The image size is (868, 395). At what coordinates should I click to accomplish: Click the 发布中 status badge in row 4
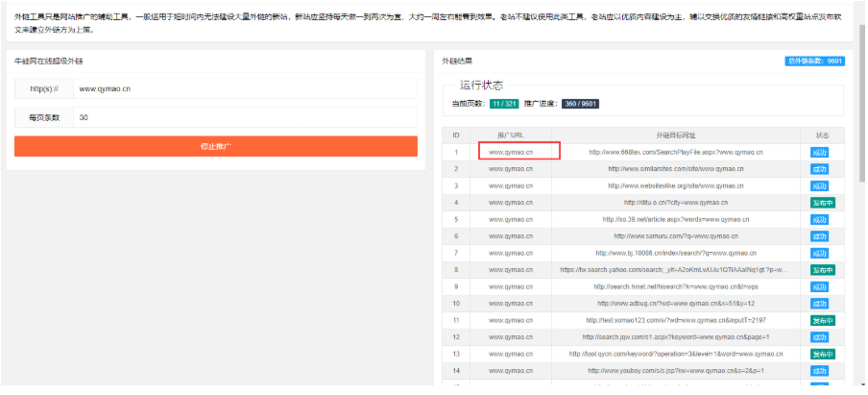[x=823, y=203]
